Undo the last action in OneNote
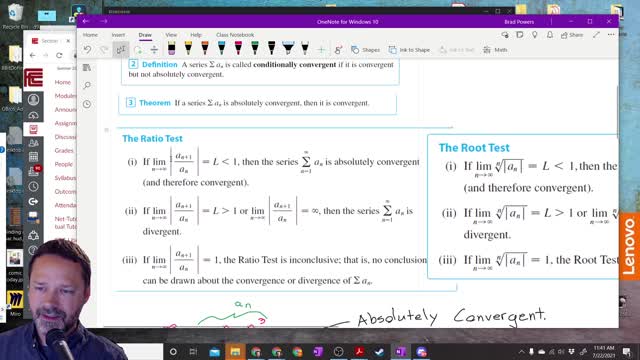The image size is (640, 360). click(x=87, y=50)
